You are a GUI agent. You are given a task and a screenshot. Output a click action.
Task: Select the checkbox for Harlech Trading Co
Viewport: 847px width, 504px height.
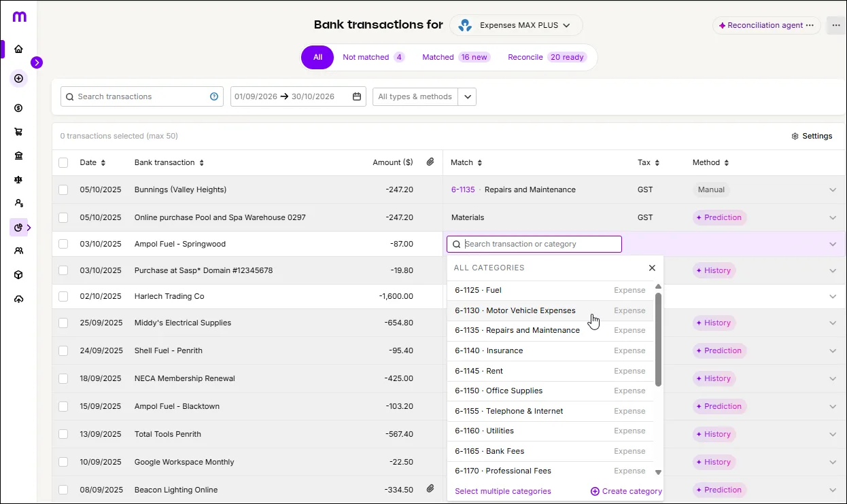click(63, 296)
